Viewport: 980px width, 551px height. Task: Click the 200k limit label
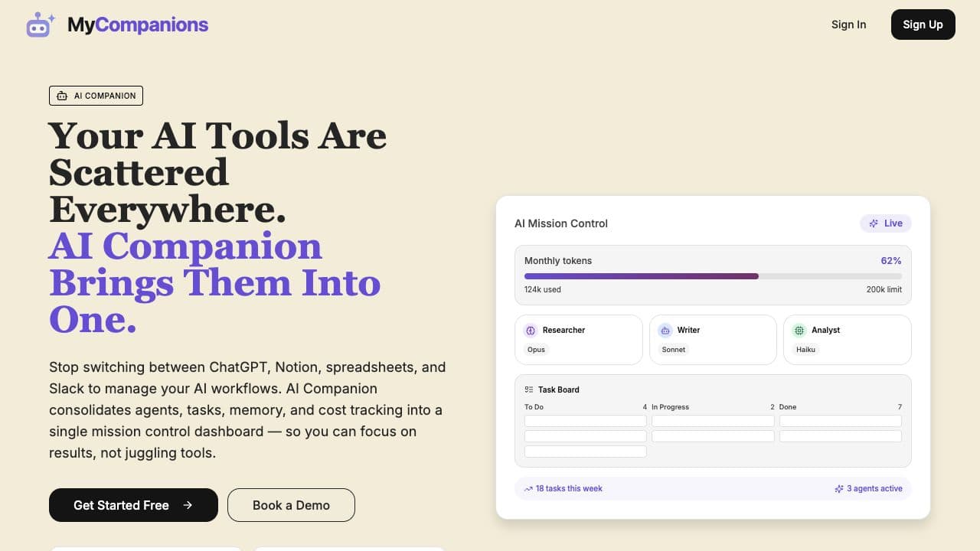(x=884, y=290)
